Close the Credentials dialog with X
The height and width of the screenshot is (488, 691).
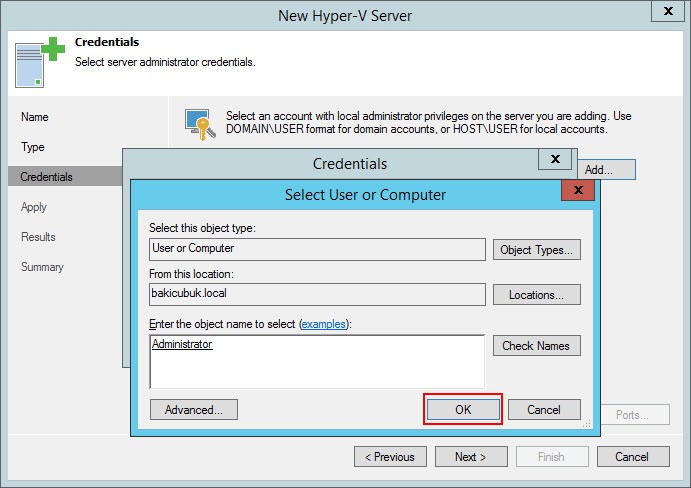[x=555, y=159]
